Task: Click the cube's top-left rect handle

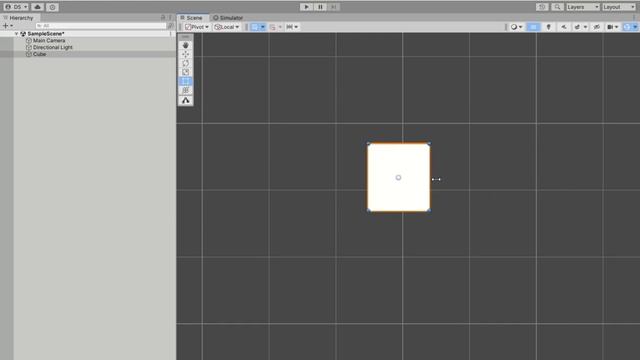Action: point(368,144)
